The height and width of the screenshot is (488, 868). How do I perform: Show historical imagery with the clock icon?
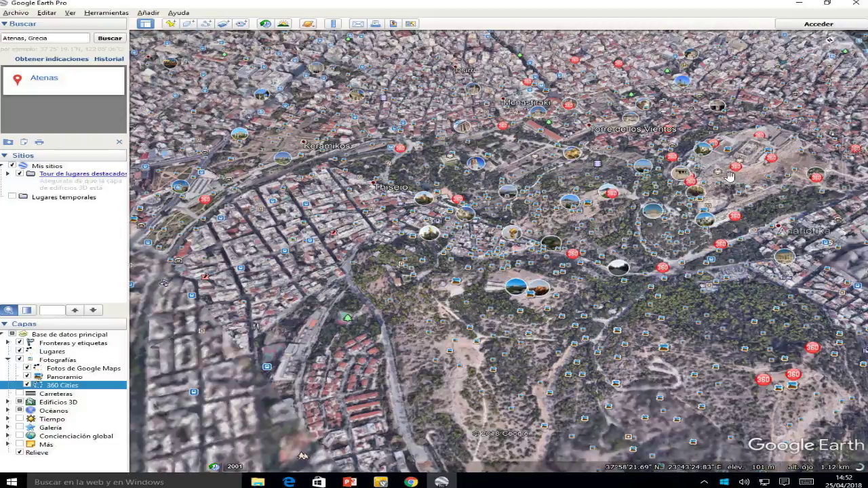[x=265, y=24]
